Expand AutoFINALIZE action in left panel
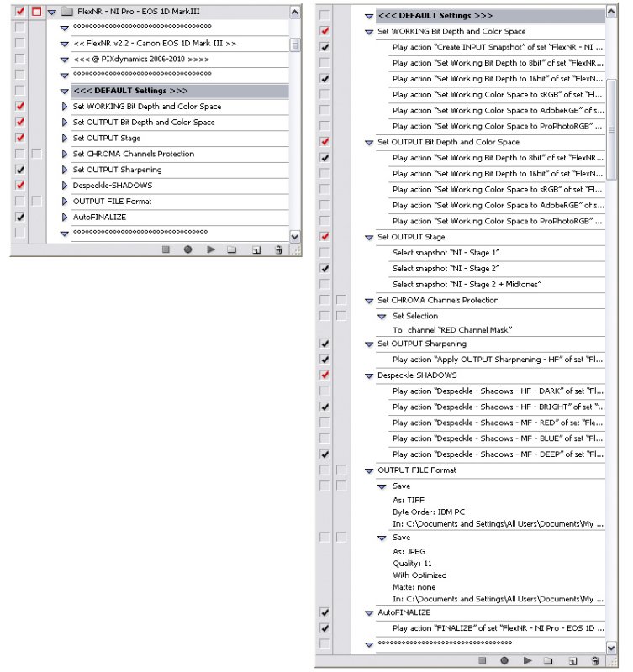This screenshot has height=672, width=633. pos(65,217)
